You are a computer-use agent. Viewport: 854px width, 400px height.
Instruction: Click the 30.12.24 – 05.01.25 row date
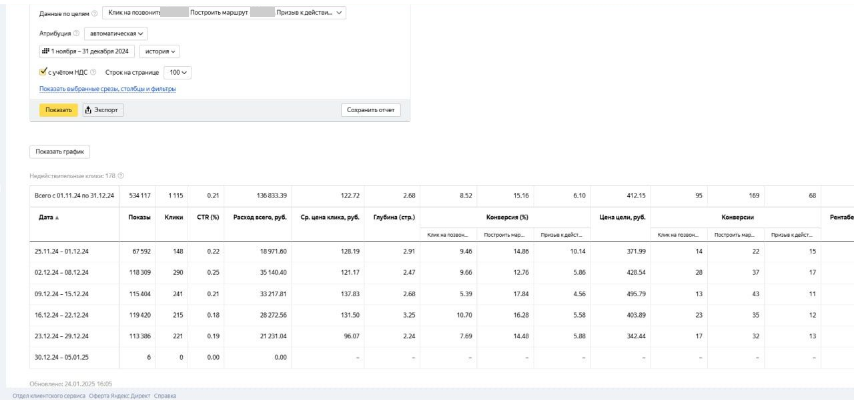click(64, 357)
